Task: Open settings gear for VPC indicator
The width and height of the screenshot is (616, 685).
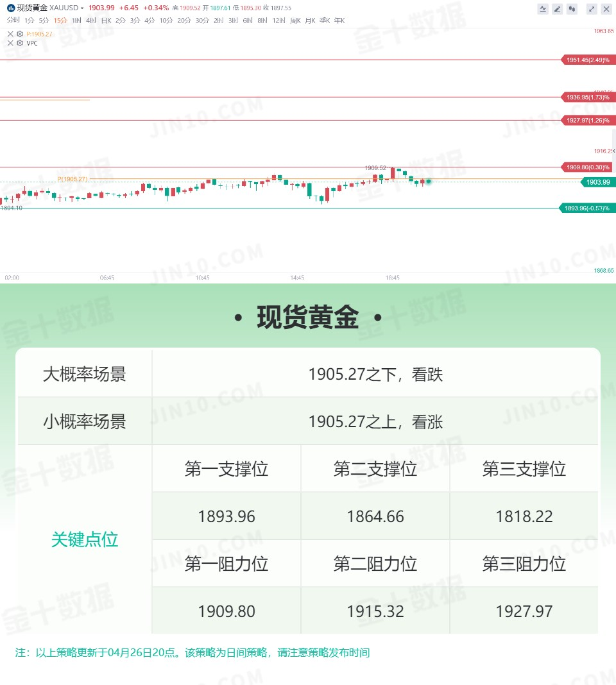Action: pyautogui.click(x=20, y=43)
